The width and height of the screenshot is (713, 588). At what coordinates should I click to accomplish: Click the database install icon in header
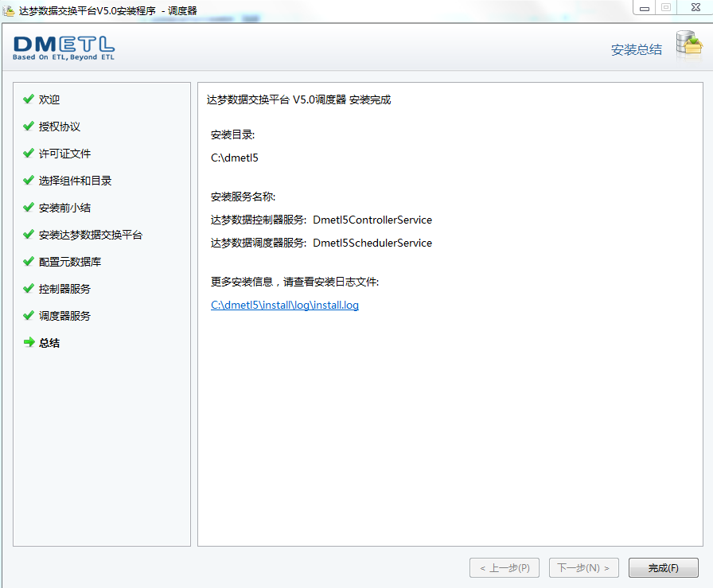[x=688, y=44]
